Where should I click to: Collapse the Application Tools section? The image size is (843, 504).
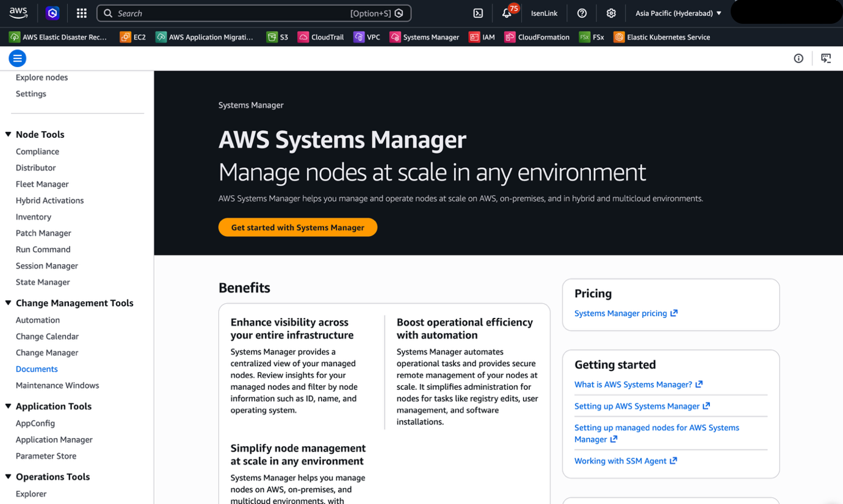pyautogui.click(x=8, y=406)
